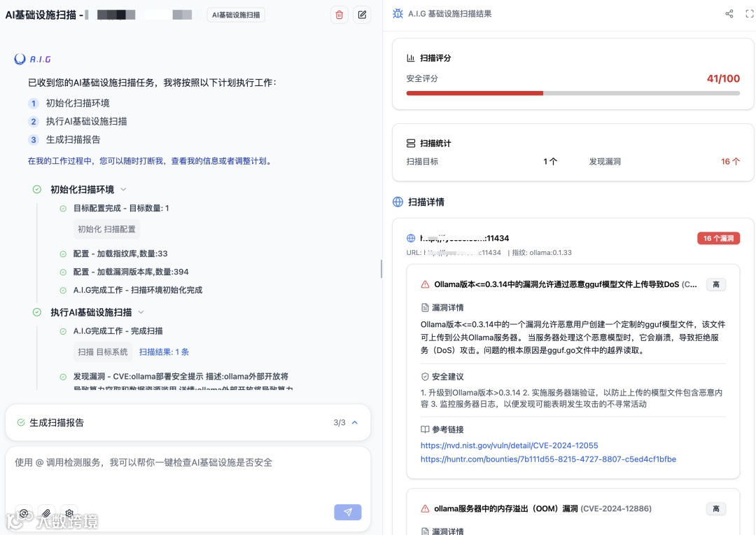The image size is (756, 535).
Task: Click 目标配置完成 - 目标数量: 1 entry
Action: [x=121, y=209]
